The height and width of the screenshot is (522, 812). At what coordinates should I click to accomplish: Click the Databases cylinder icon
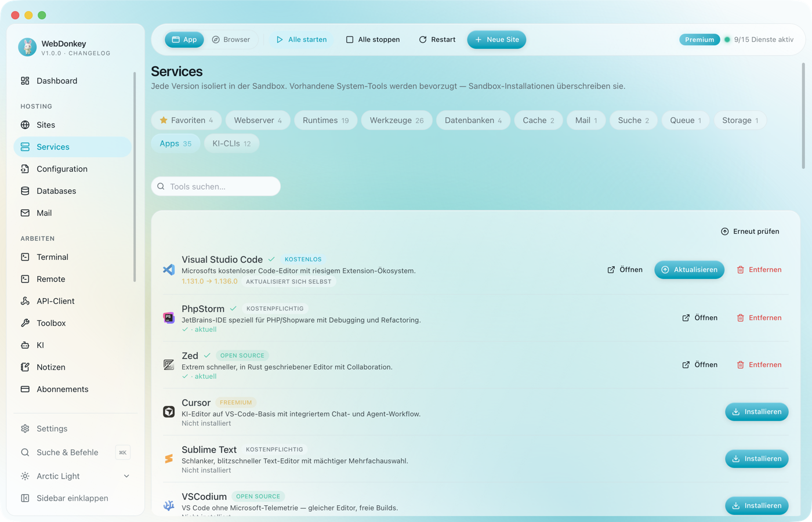point(25,191)
